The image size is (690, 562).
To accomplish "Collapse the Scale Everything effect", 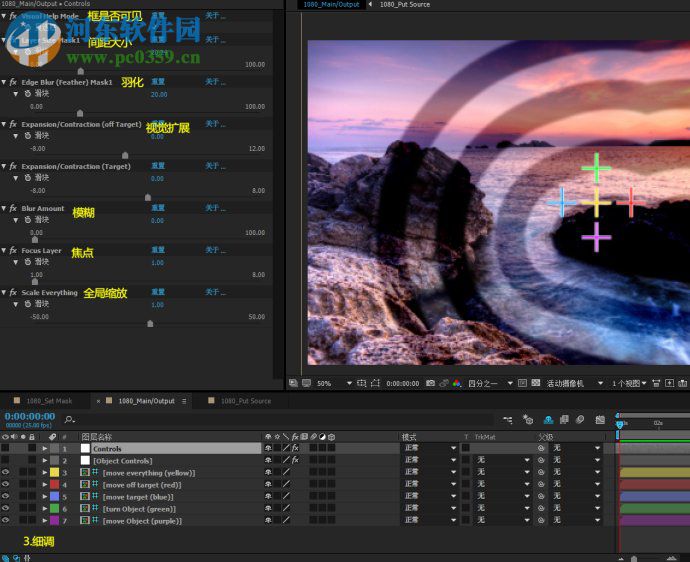I will click(x=4, y=292).
